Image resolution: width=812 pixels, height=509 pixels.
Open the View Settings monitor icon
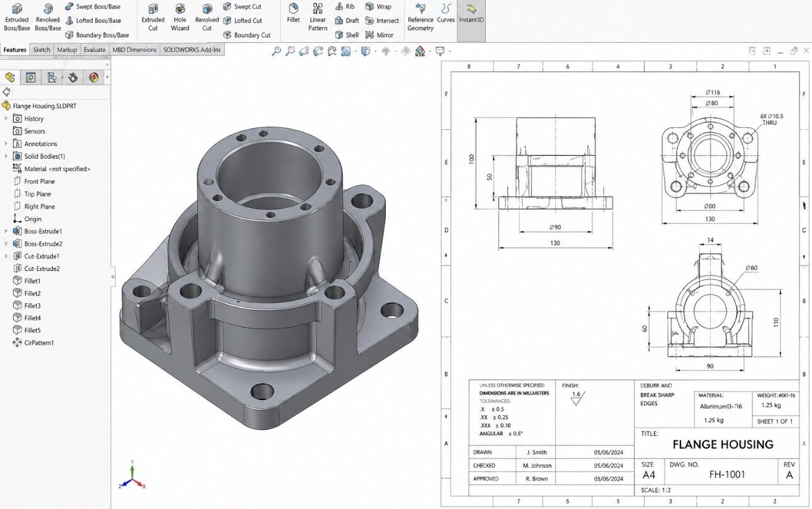[441, 52]
